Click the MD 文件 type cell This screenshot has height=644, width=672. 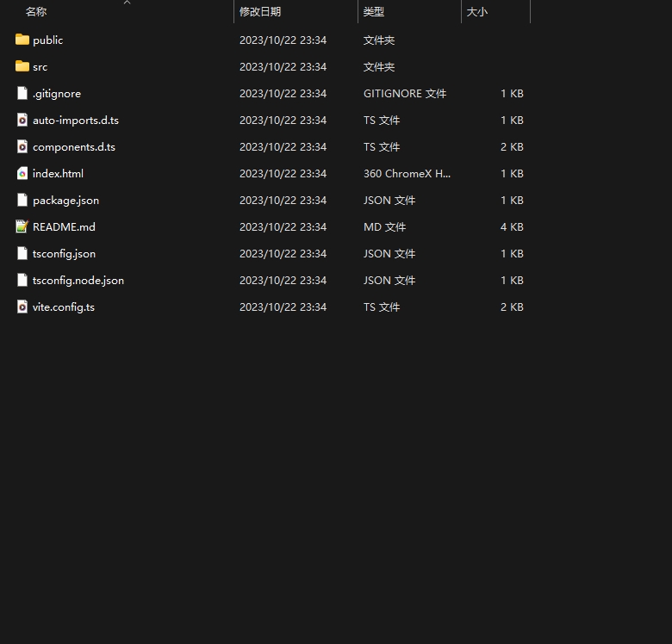point(385,227)
